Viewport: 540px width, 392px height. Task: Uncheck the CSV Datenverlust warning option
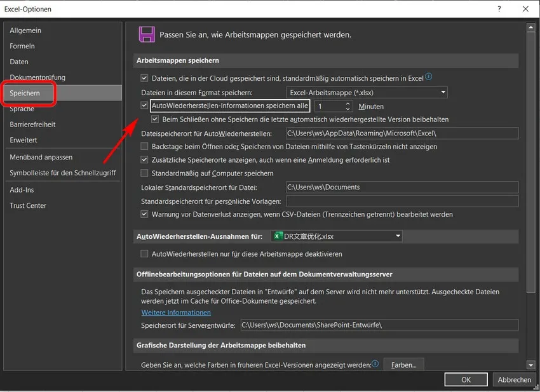pyautogui.click(x=144, y=214)
